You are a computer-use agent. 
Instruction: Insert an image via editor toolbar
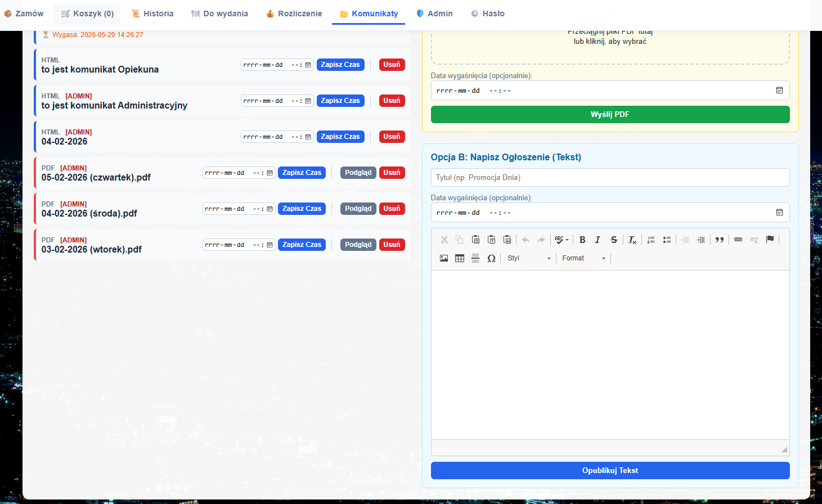pos(444,258)
